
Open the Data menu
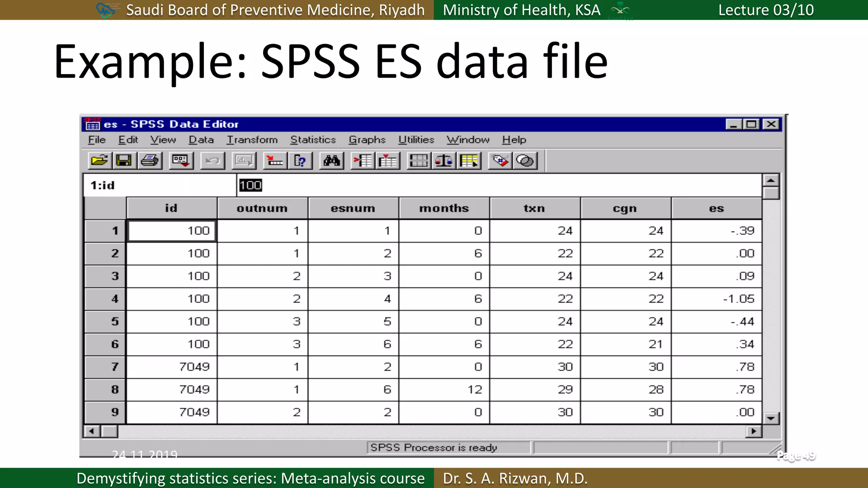tap(201, 140)
